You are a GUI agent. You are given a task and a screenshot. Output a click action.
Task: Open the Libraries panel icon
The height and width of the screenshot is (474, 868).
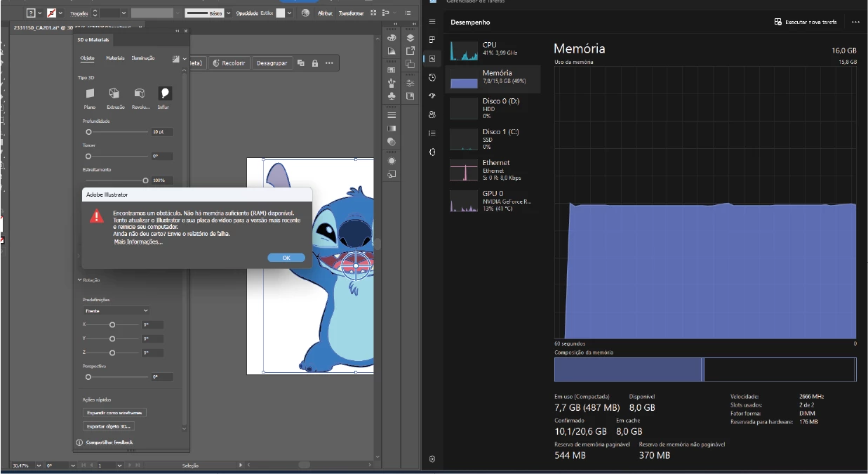click(x=410, y=96)
